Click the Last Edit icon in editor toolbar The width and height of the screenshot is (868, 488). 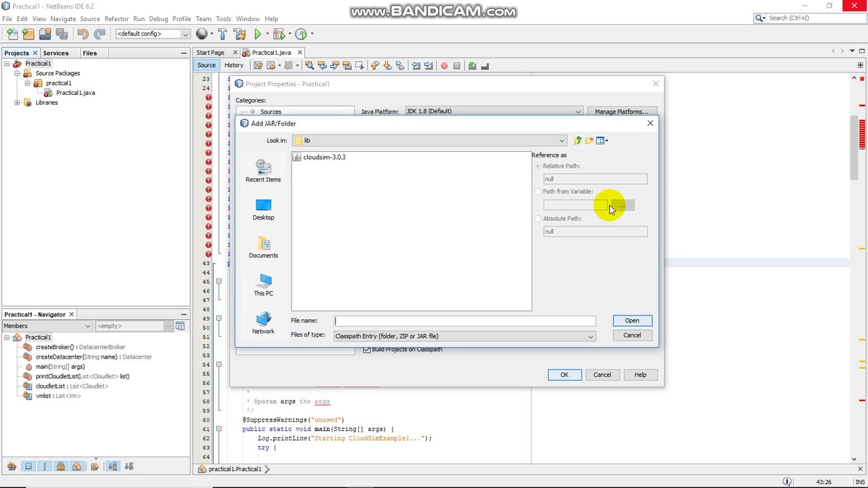pos(258,66)
